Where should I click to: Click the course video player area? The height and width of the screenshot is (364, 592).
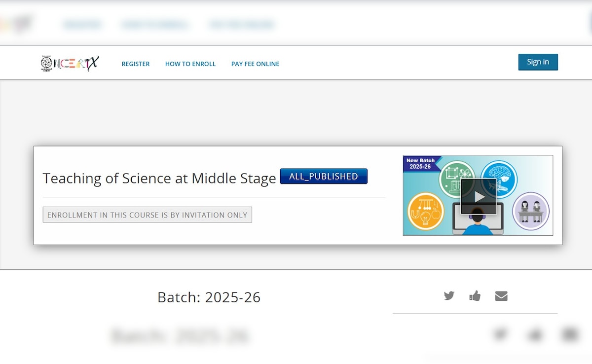point(478,195)
